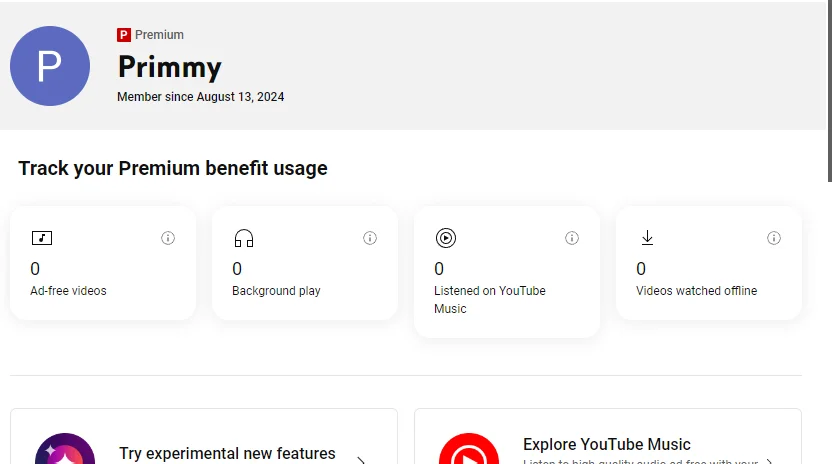This screenshot has width=832, height=464.
Task: Open info for Background play card
Action: (x=370, y=238)
